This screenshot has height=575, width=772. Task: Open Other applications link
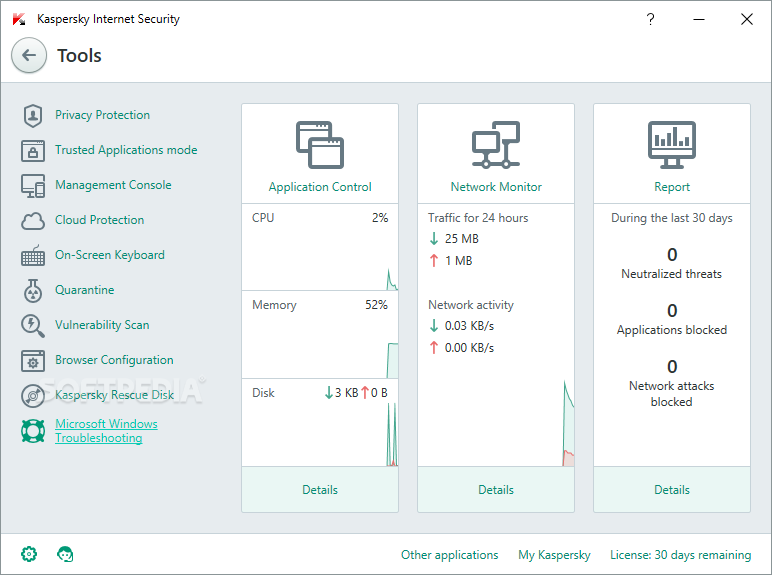pyautogui.click(x=450, y=555)
